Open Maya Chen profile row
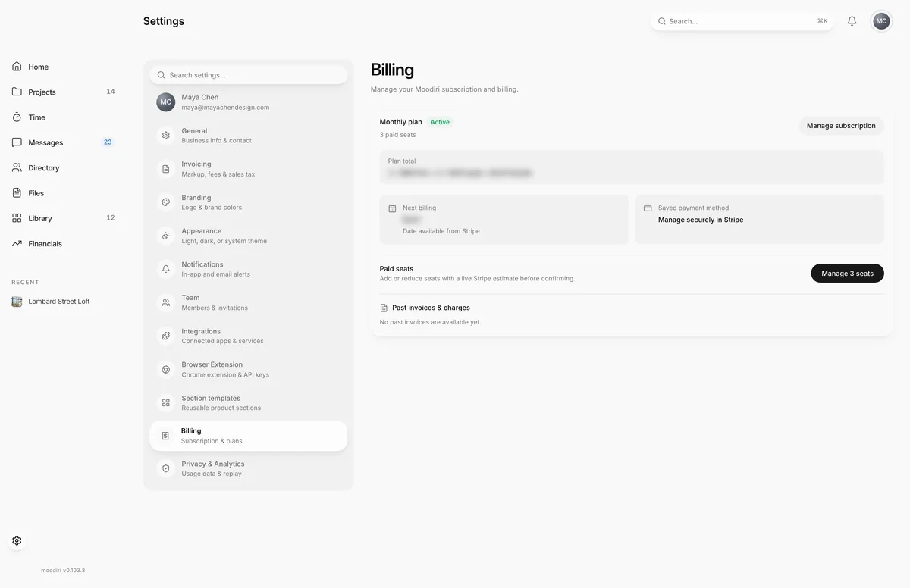The height and width of the screenshot is (588, 910). (249, 102)
